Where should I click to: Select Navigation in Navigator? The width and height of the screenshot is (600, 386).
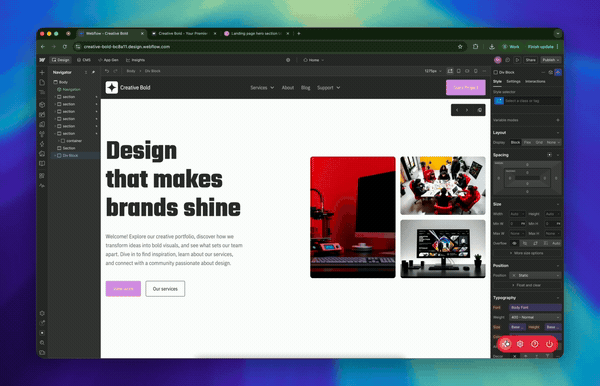point(71,90)
